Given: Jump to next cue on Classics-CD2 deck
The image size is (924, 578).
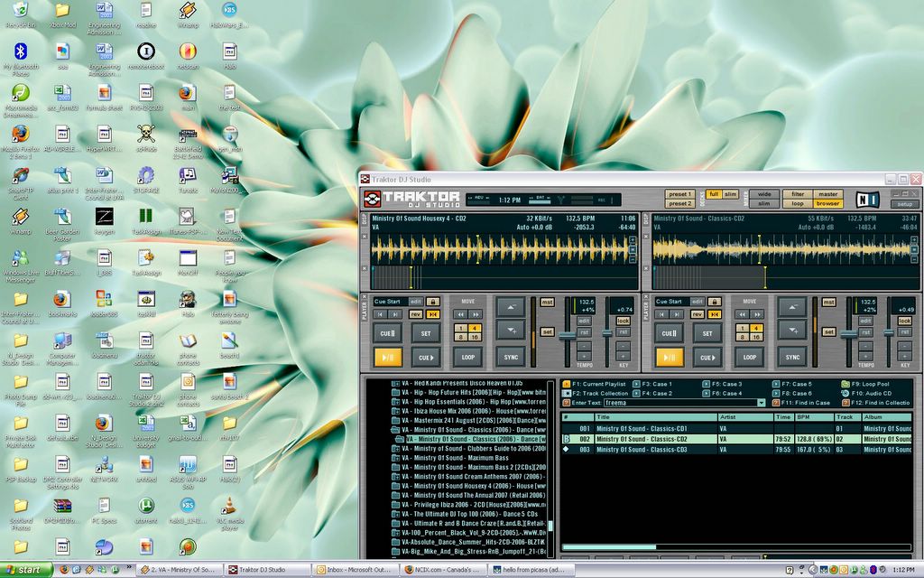Looking at the screenshot, I should [677, 314].
